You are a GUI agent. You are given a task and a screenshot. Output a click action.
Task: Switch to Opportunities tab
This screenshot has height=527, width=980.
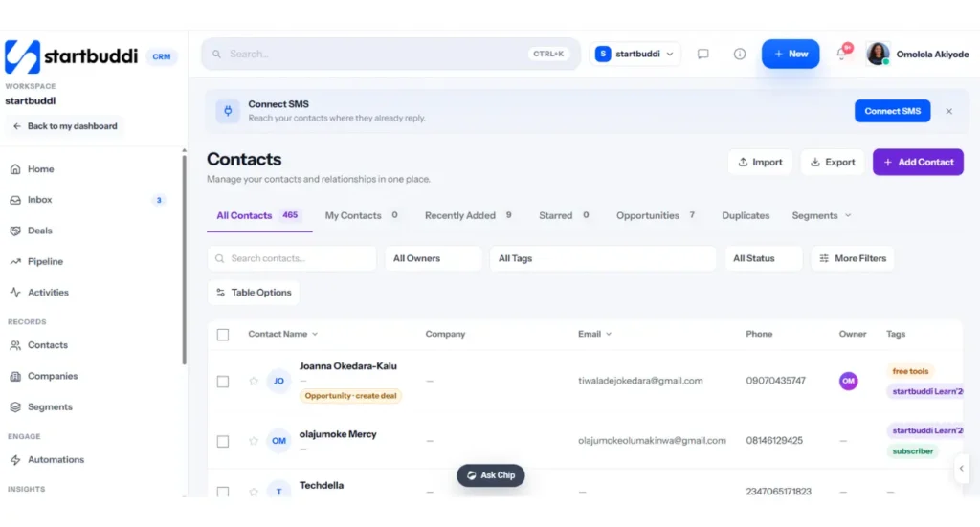coord(656,215)
